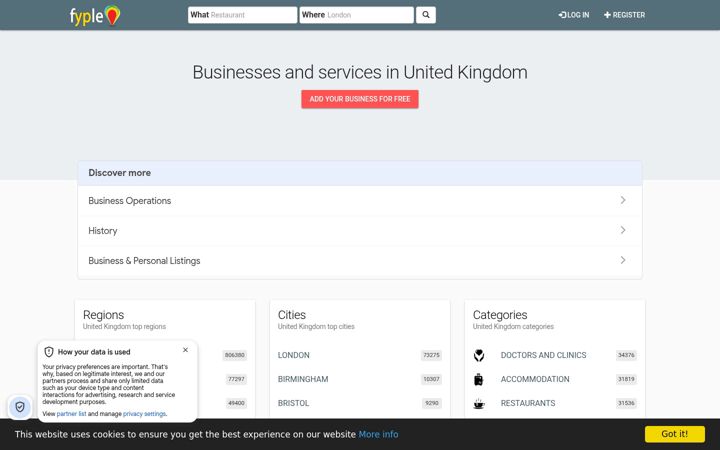
Task: Click the Log In link
Action: (x=574, y=15)
